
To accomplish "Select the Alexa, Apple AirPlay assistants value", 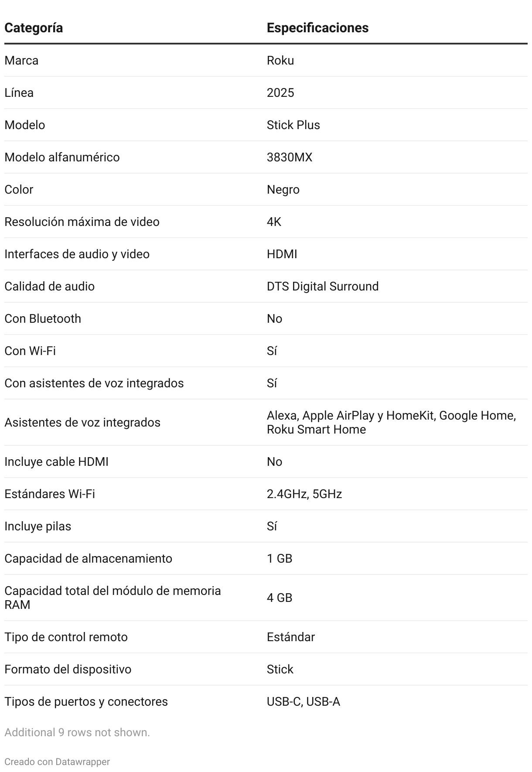I will pos(392,422).
